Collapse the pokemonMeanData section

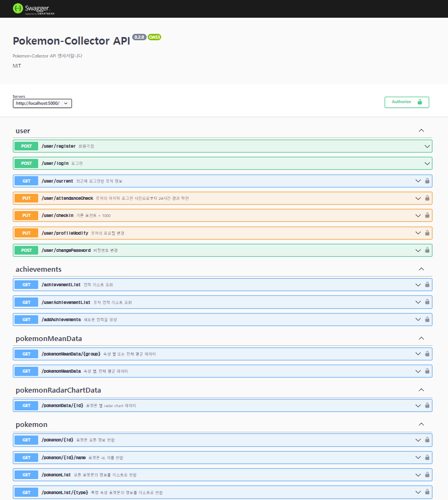[x=421, y=338]
